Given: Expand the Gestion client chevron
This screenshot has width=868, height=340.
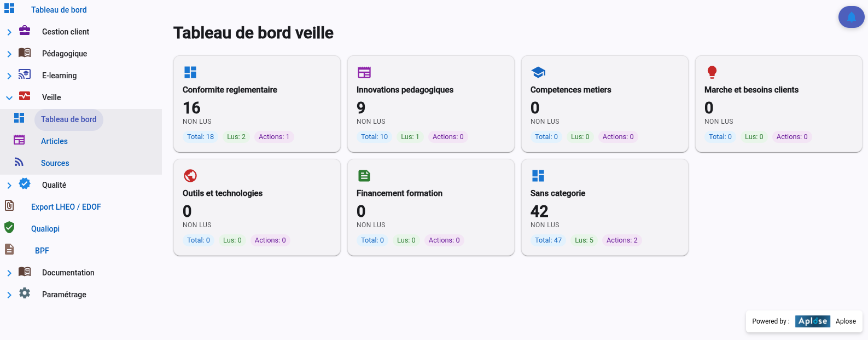Looking at the screenshot, I should click(9, 32).
